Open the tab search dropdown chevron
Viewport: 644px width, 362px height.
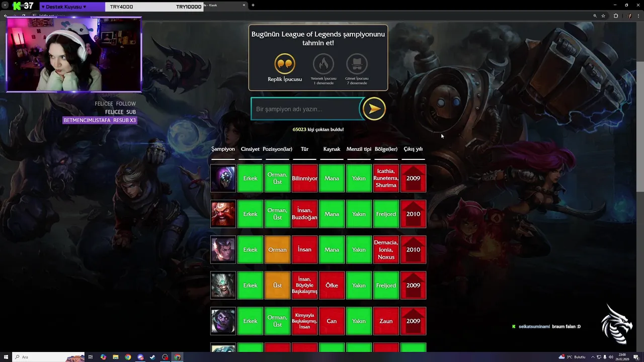(5, 5)
